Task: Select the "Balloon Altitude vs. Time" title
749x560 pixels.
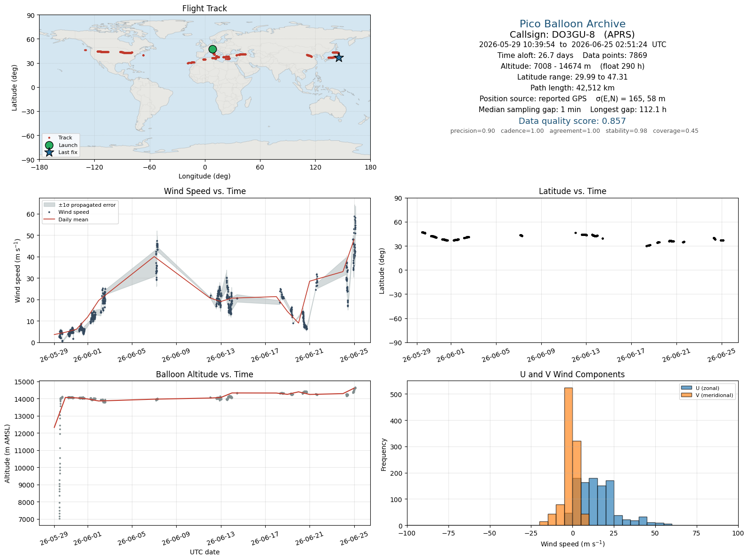Action: [x=204, y=374]
